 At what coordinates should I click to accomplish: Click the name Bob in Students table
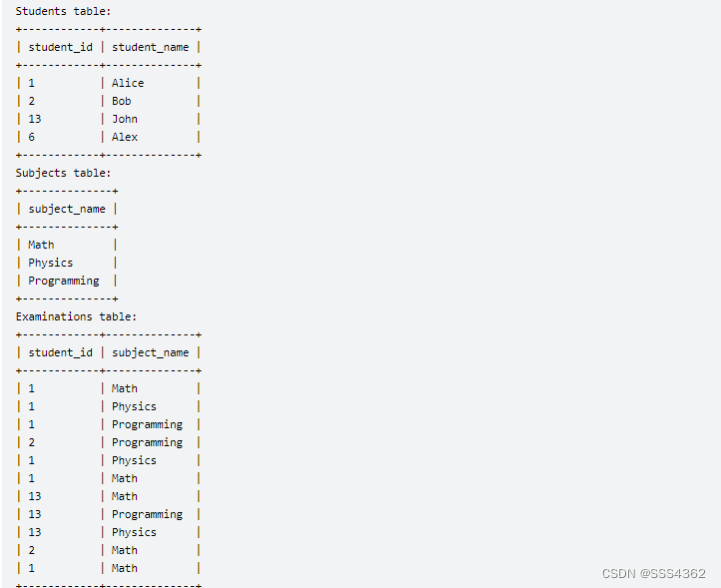pyautogui.click(x=121, y=101)
